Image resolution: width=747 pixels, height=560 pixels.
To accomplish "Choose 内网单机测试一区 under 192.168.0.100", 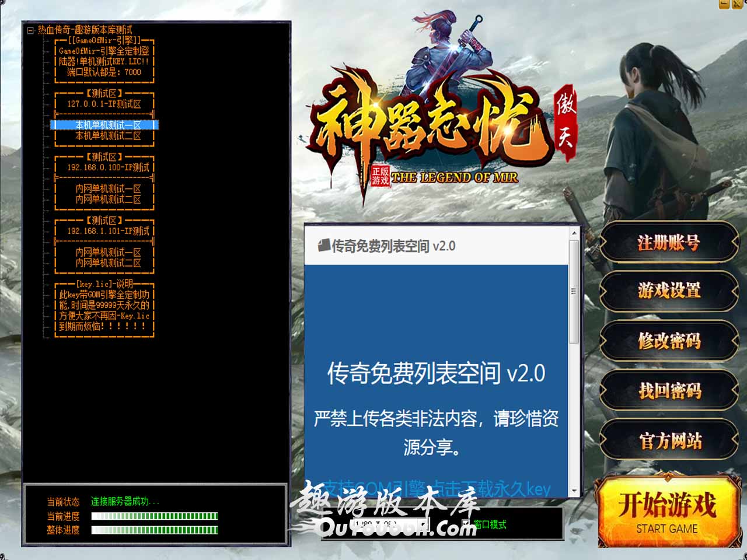I will [x=107, y=189].
